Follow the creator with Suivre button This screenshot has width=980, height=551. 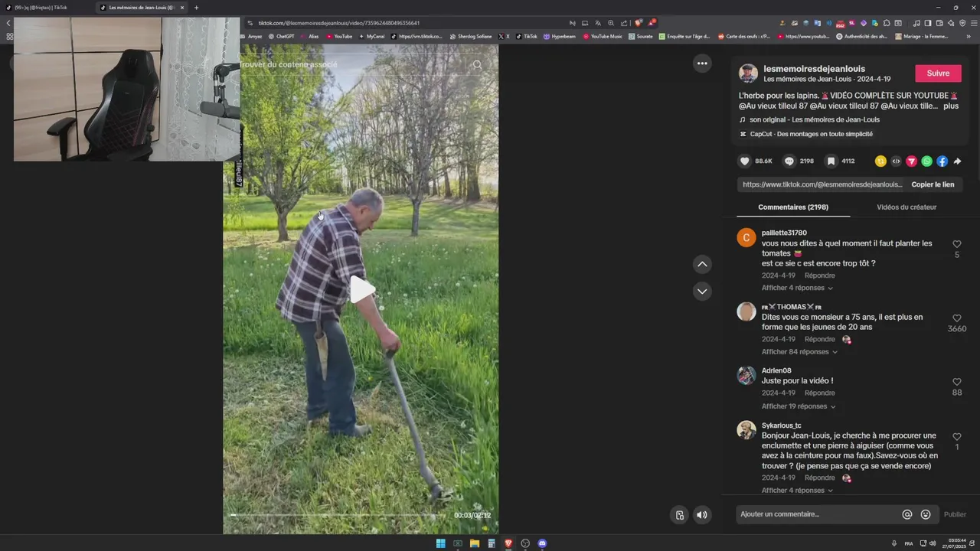[938, 73]
